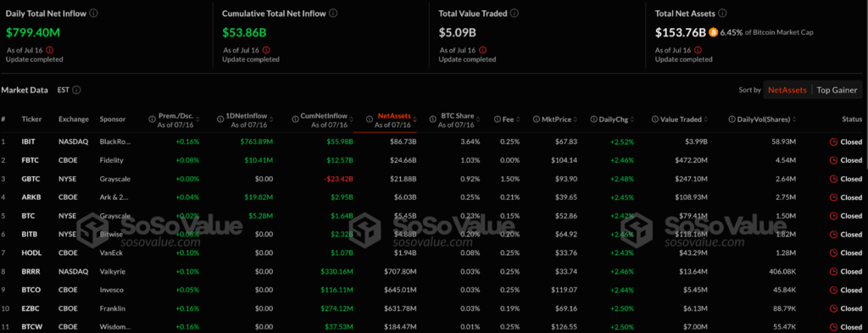868x333 pixels.
Task: Sort by Prem./Dsc. column arrows
Action: click(198, 119)
